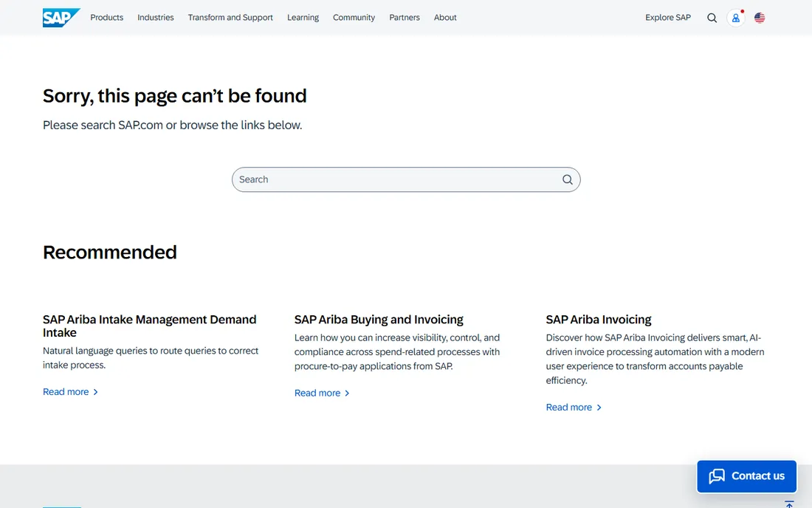The image size is (812, 508).
Task: Open the Partners menu
Action: 405,18
